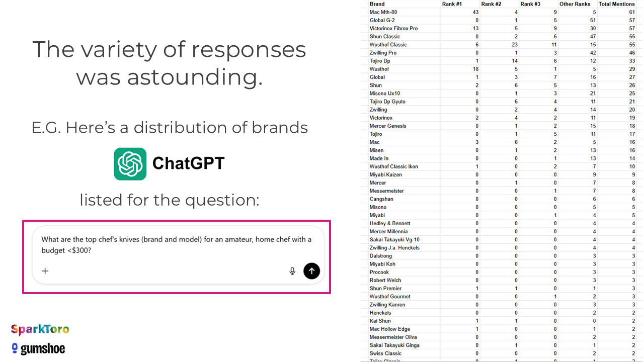The image size is (644, 362).
Task: Click the Tojiro Dp brand cell
Action: pyautogui.click(x=380, y=61)
